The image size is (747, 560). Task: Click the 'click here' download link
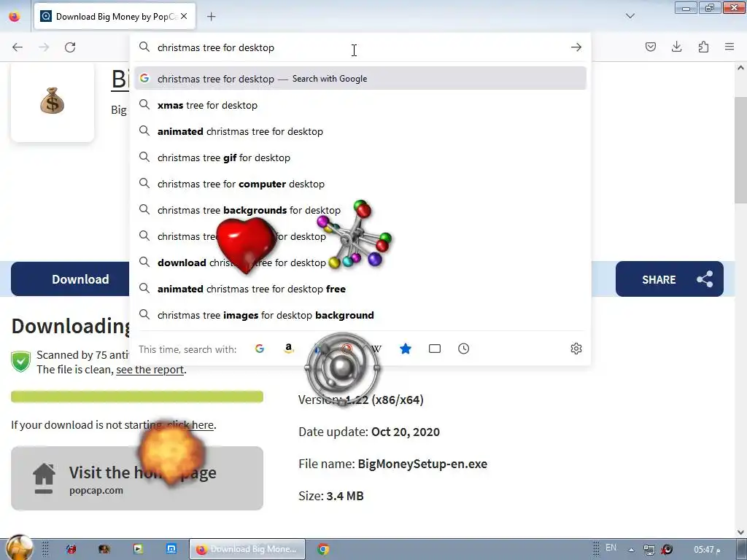191,425
